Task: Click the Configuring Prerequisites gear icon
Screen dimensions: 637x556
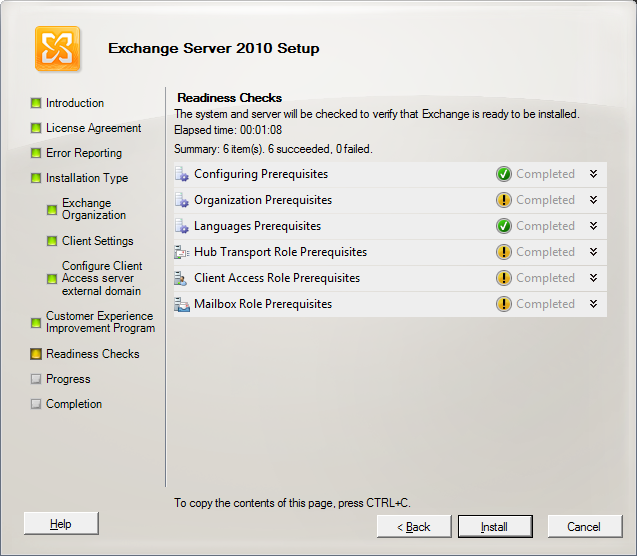Action: (x=182, y=174)
